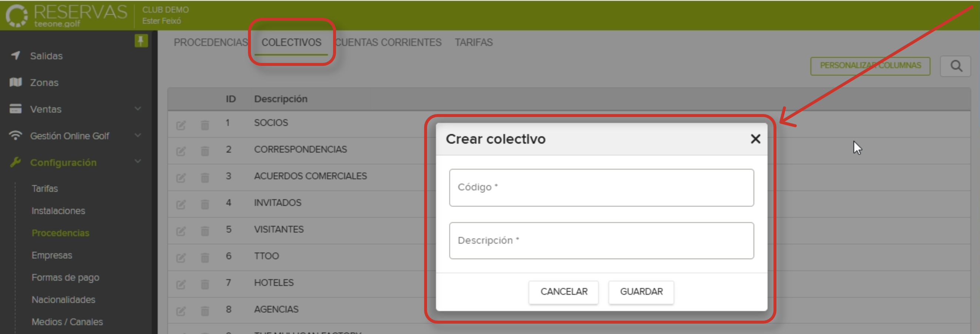Open Instalaciones under Configuración
The width and height of the screenshot is (980, 334).
[x=58, y=211]
